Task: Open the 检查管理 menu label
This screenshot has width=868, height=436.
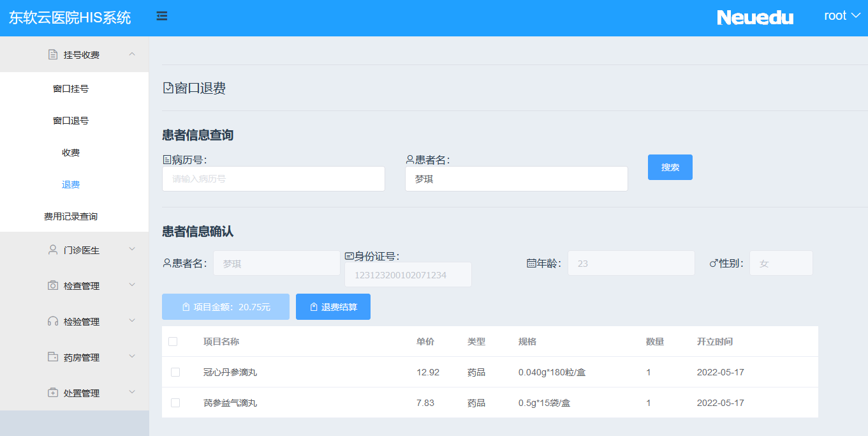Action: [82, 286]
